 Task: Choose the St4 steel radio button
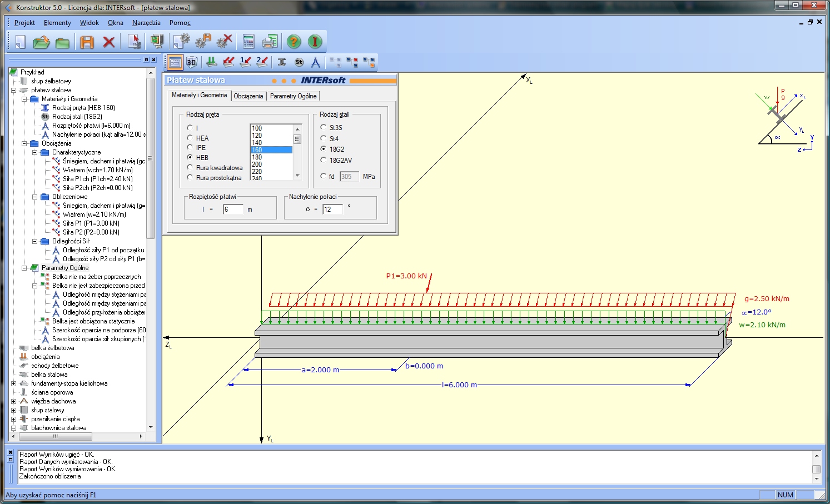point(324,138)
